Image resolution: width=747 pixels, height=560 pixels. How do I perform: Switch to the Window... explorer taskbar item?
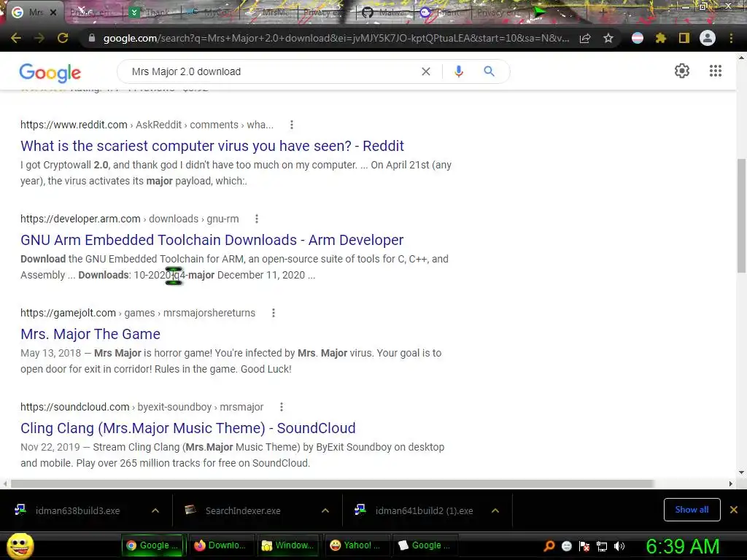289,545
